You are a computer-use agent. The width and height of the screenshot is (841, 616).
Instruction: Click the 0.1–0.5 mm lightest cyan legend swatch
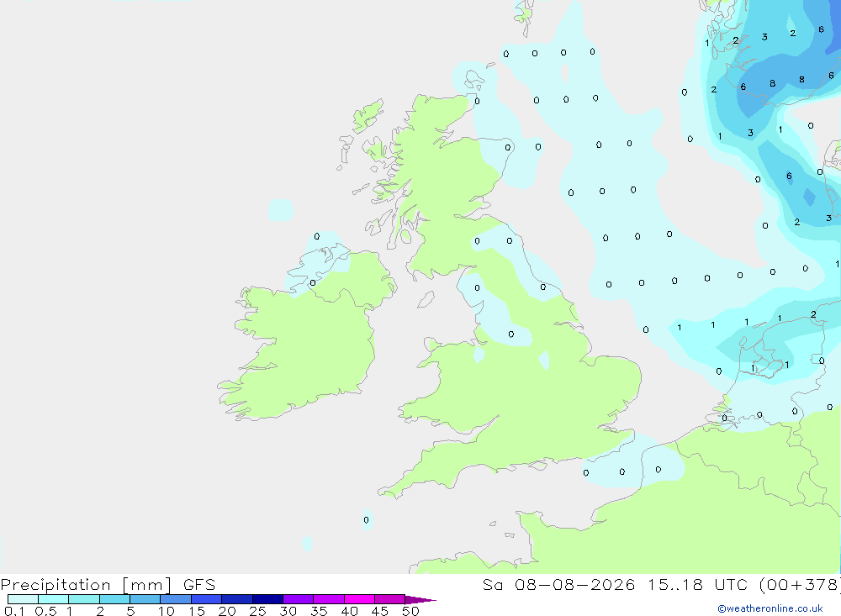coord(23,599)
